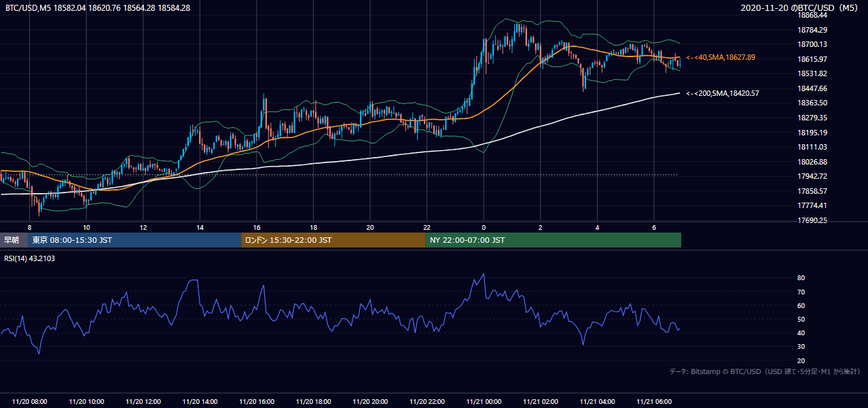Click the 18784.29 price axis label
Image resolution: width=868 pixels, height=408 pixels.
[812, 30]
